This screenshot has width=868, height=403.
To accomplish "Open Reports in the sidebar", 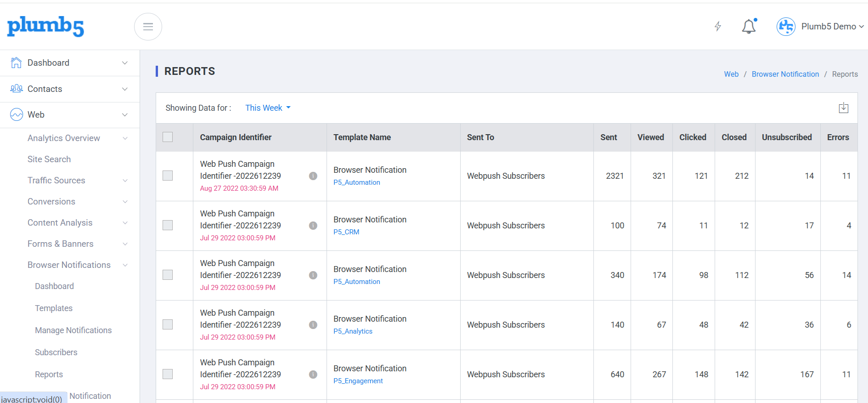I will (x=49, y=375).
